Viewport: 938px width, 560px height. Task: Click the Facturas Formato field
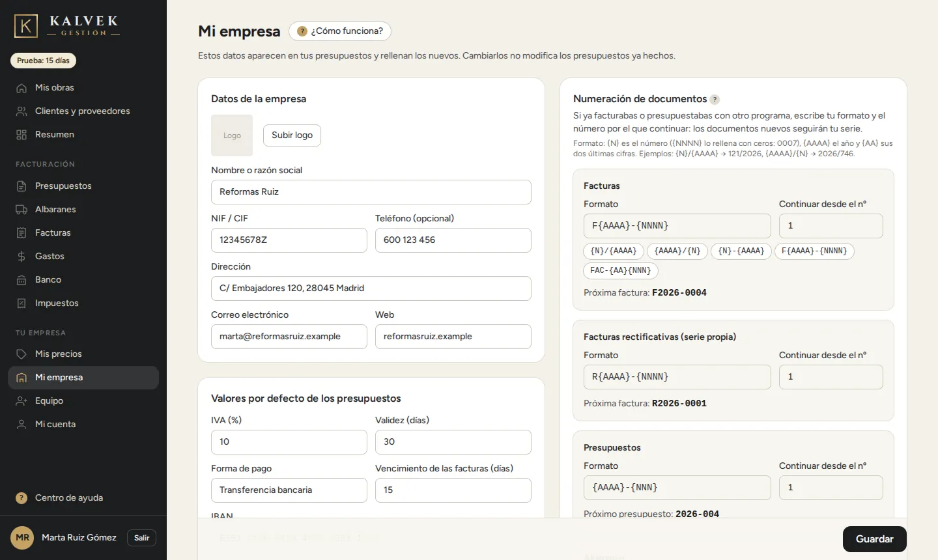point(677,226)
